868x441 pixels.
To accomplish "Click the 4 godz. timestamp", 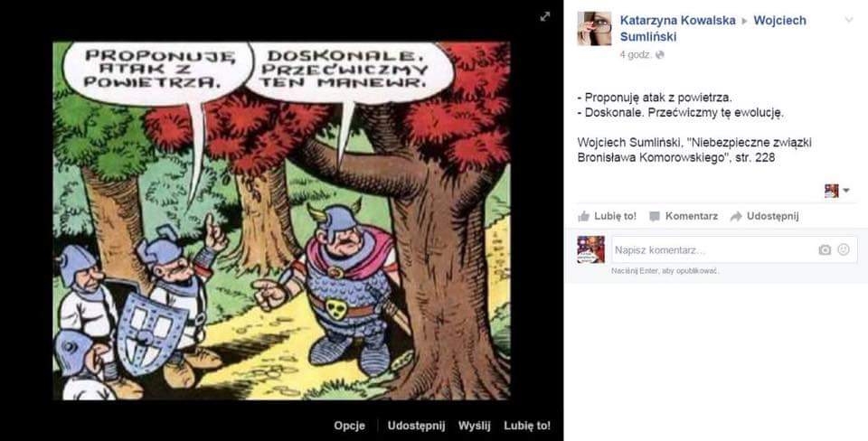I will coord(636,55).
